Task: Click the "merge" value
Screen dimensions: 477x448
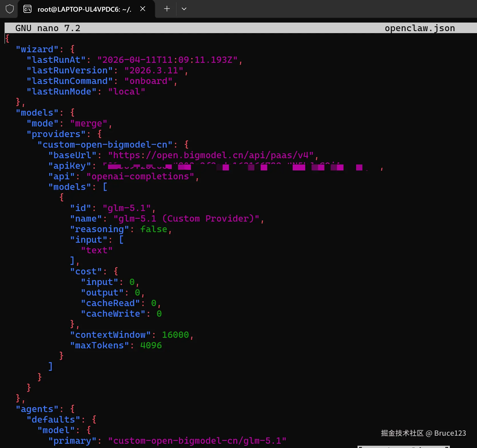Action: click(x=89, y=123)
